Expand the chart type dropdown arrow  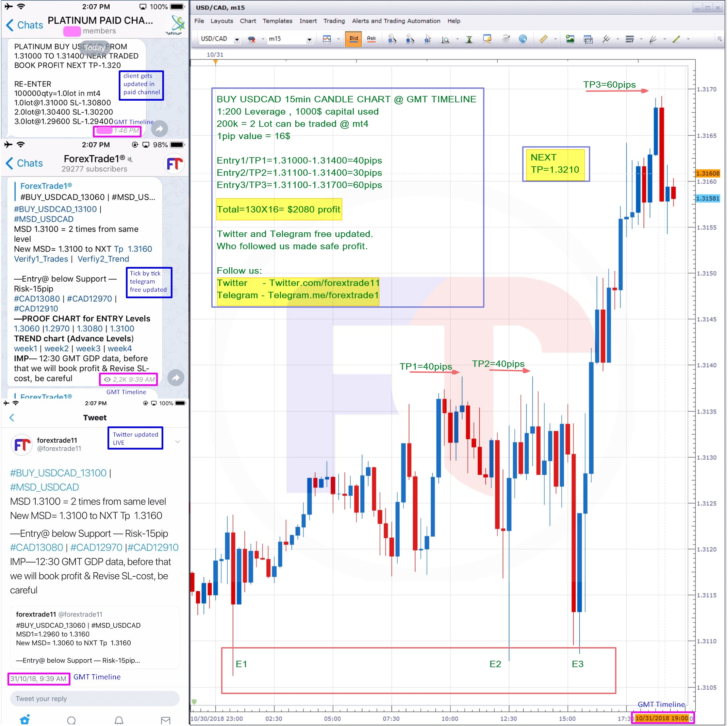pos(338,39)
